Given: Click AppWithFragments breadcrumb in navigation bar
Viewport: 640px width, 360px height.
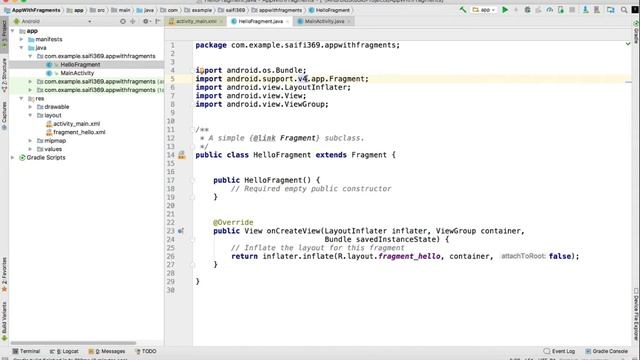Looking at the screenshot, I should point(32,10).
